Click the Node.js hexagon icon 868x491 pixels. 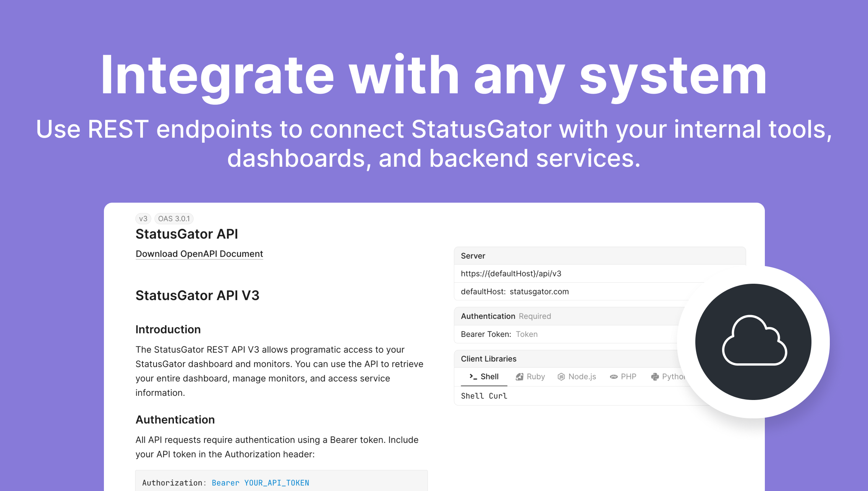[561, 377]
